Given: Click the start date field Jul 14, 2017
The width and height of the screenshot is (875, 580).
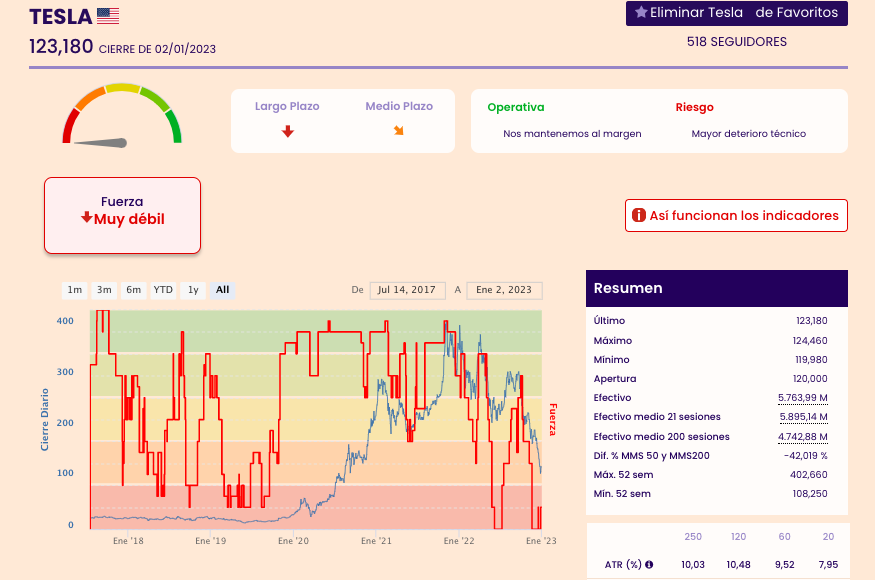Looking at the screenshot, I should click(x=407, y=290).
